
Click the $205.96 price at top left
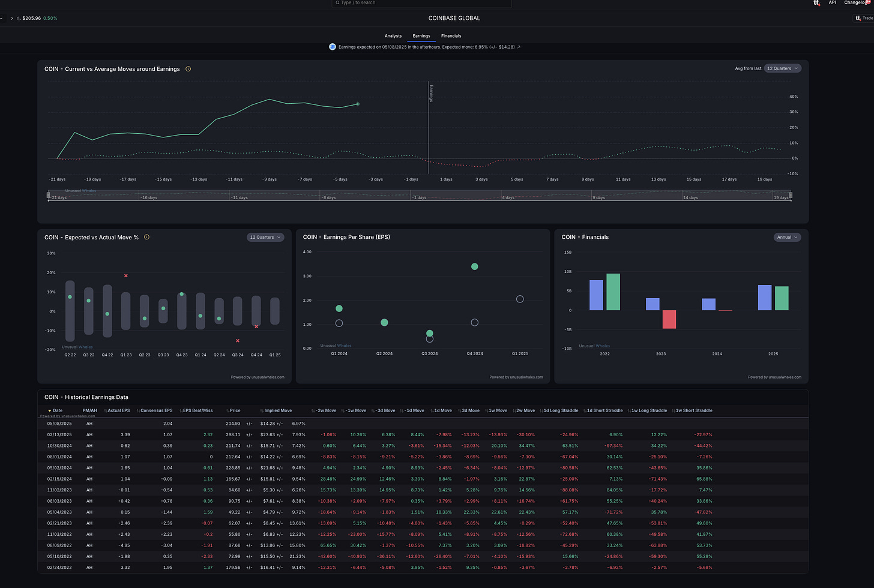[31, 19]
